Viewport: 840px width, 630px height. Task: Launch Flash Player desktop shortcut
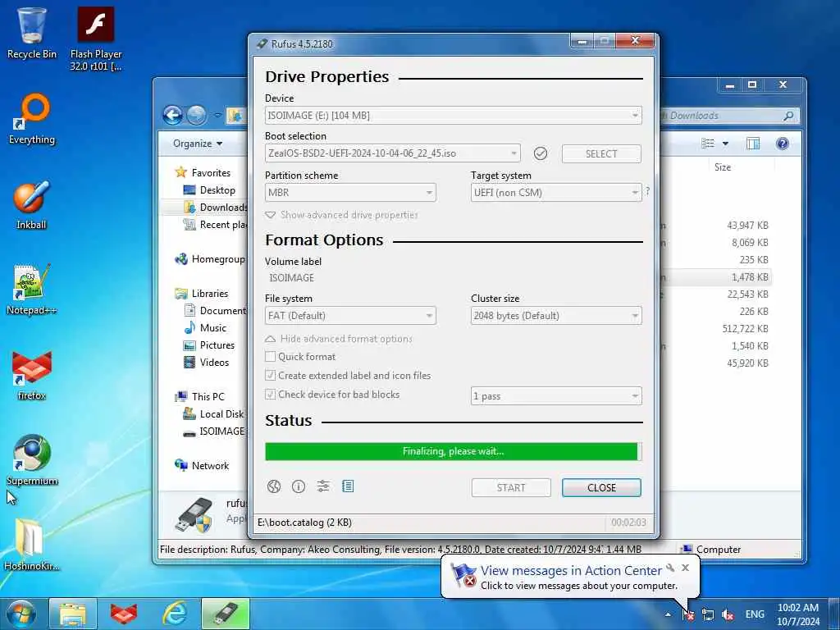tap(96, 39)
